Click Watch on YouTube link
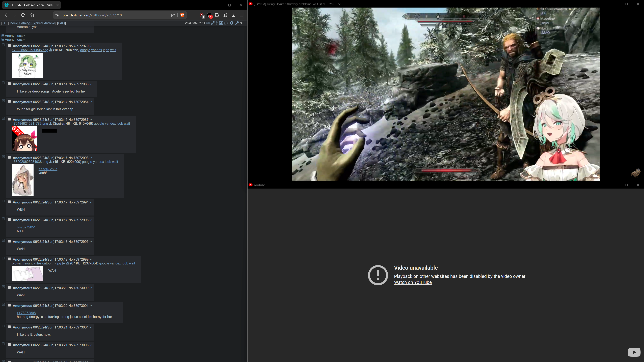The height and width of the screenshot is (362, 644). point(413,282)
